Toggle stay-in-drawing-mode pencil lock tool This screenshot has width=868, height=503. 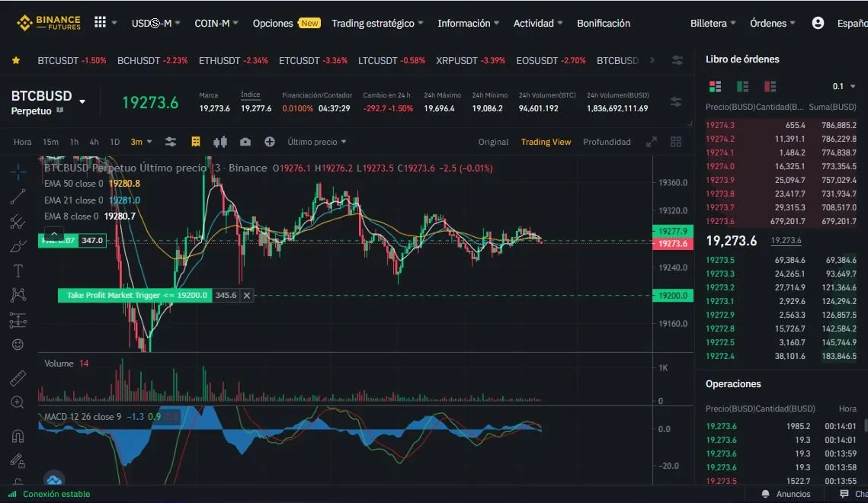pos(18,460)
